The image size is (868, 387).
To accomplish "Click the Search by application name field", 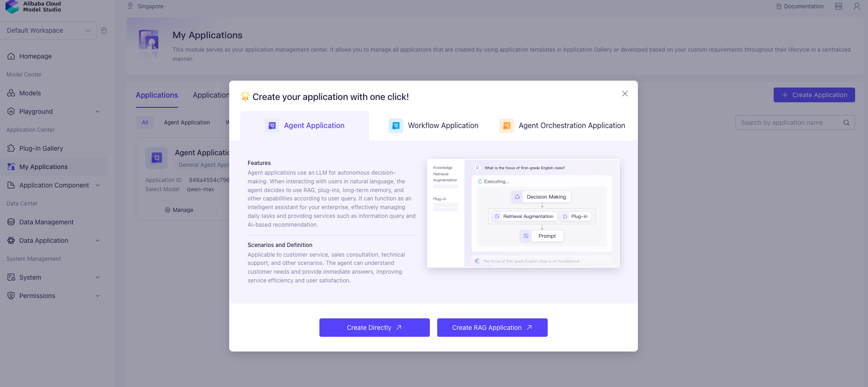I will tap(795, 123).
